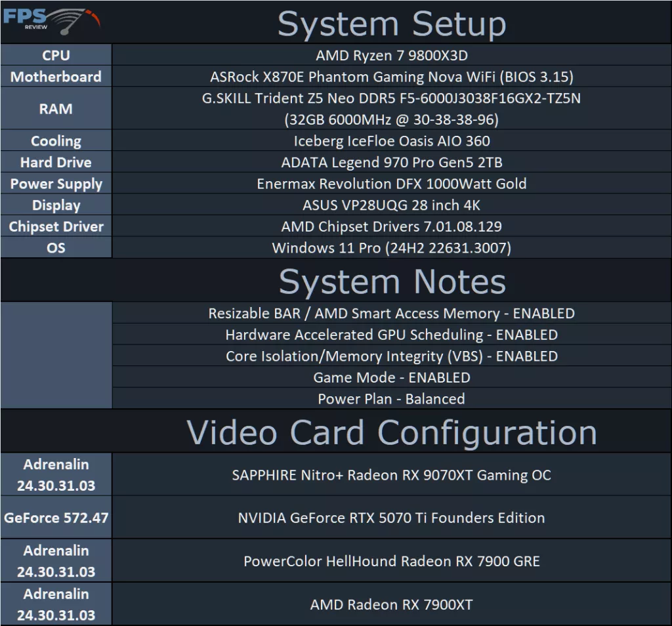The width and height of the screenshot is (672, 626).
Task: Select G.SKILL Trident Z5 Neo DDR5 line
Action: coord(392,98)
